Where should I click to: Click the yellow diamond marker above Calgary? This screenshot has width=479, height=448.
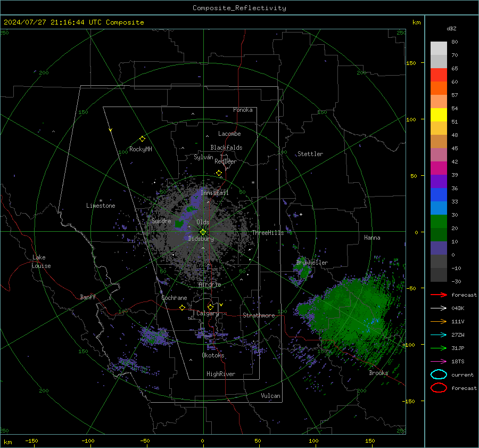tap(210, 307)
